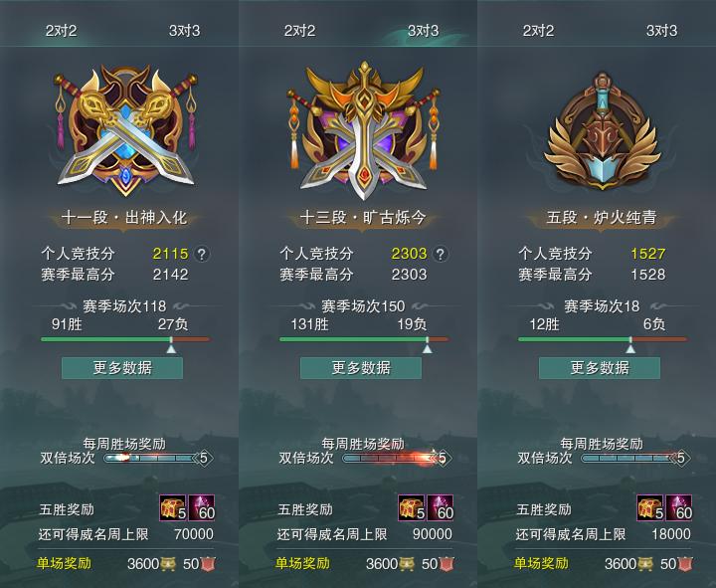Select highlighted 3对3 tab in middle panel

[x=423, y=31]
